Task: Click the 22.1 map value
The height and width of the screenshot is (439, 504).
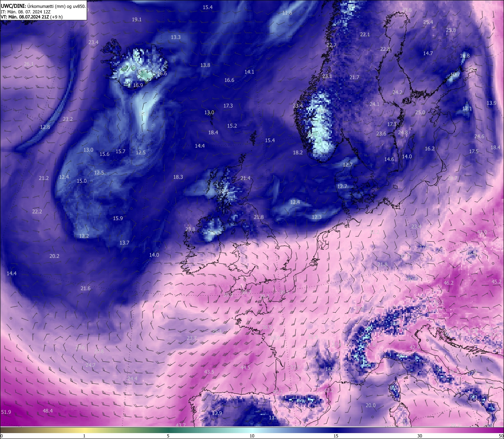Action: 365,34
